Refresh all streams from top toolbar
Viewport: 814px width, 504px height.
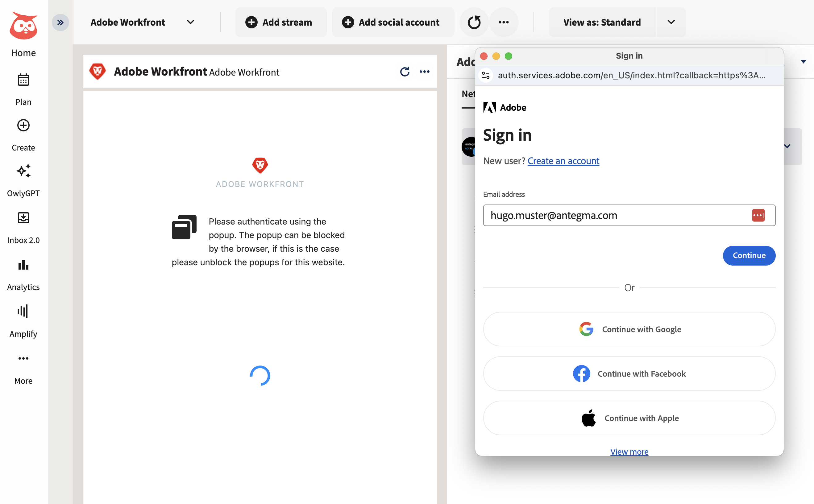(x=474, y=22)
